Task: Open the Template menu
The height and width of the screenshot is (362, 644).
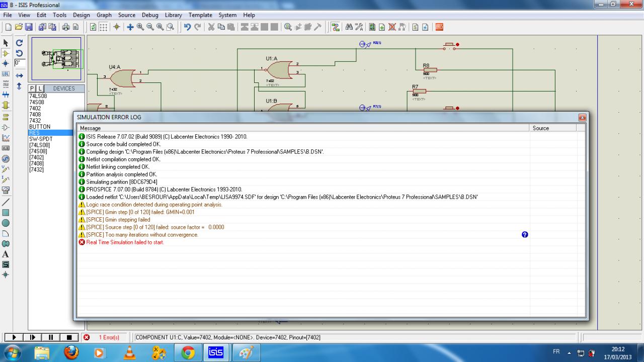Action: click(200, 15)
